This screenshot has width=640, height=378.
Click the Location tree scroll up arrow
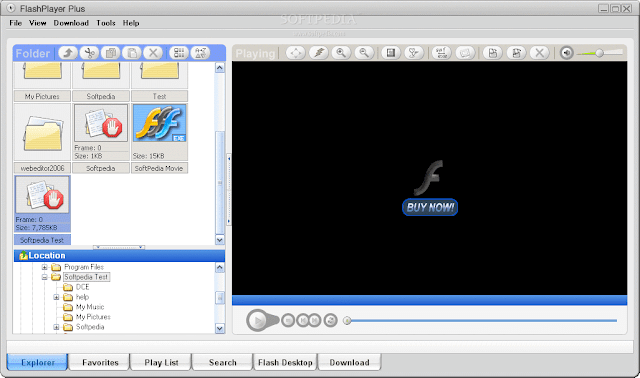click(x=220, y=267)
